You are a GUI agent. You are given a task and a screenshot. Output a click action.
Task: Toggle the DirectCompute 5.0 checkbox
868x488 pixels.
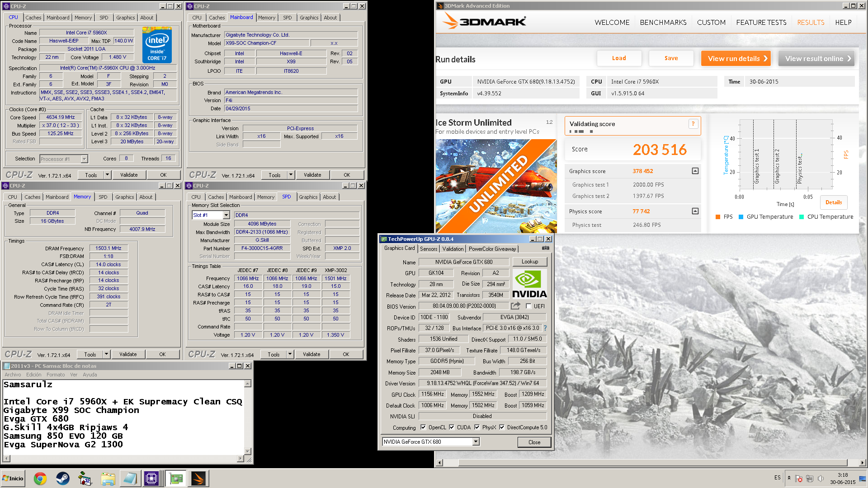point(501,427)
